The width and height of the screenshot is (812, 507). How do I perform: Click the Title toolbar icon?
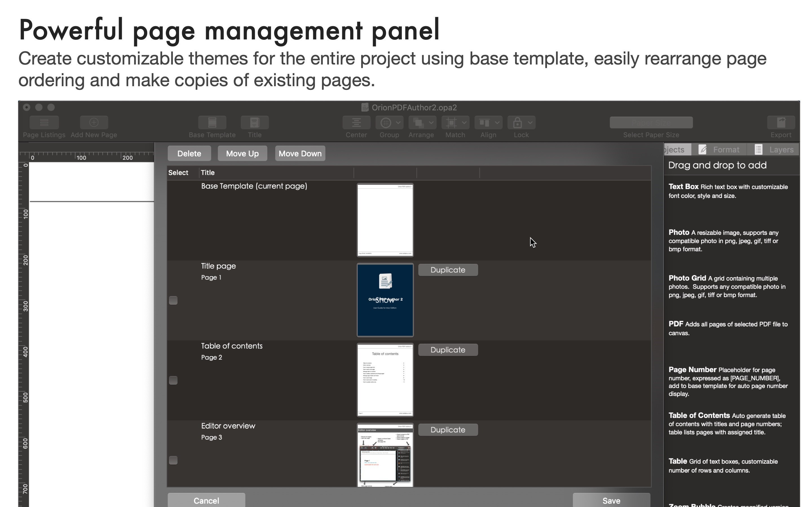(x=255, y=123)
